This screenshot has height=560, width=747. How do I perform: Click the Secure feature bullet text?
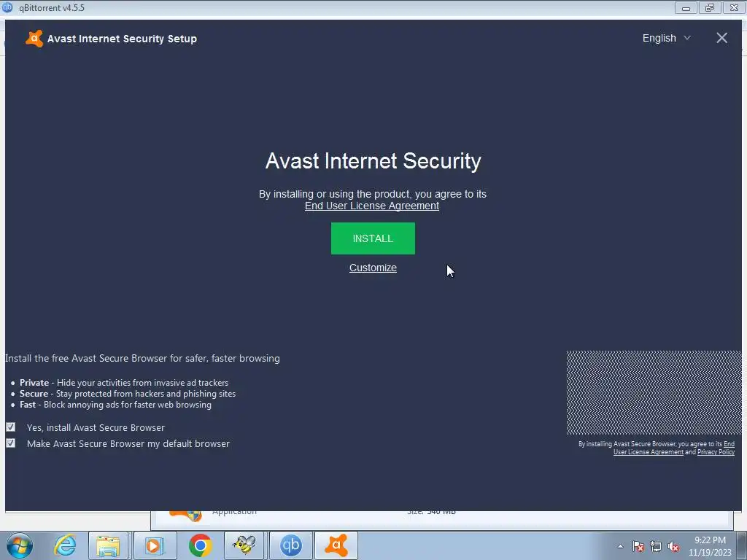click(128, 393)
